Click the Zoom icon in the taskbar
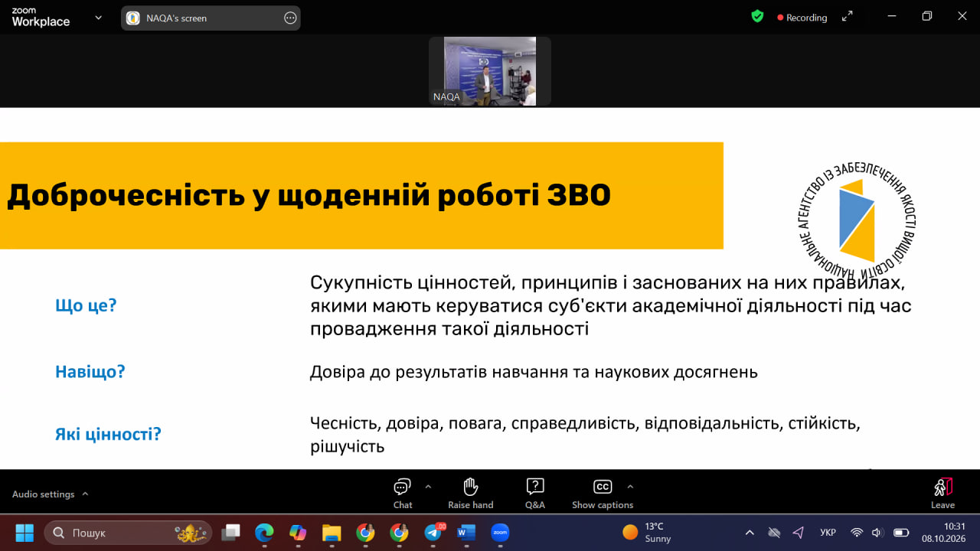Screen dimensions: 980x551 500,532
